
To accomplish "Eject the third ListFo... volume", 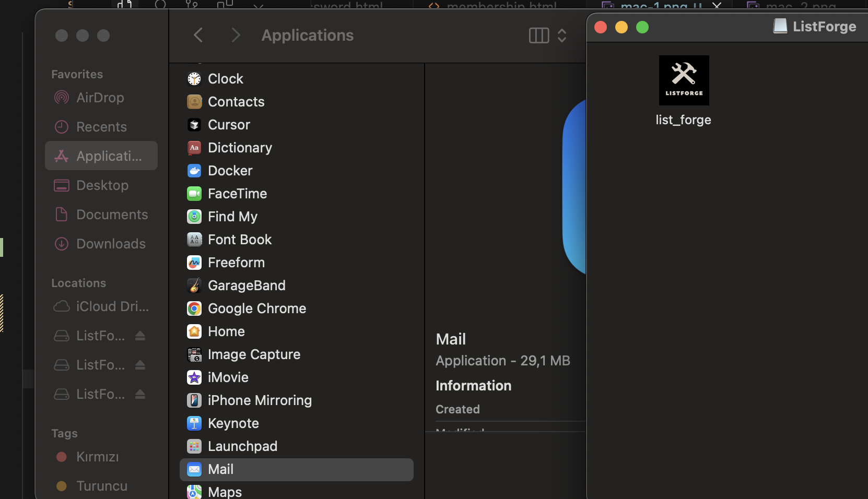I will point(140,394).
